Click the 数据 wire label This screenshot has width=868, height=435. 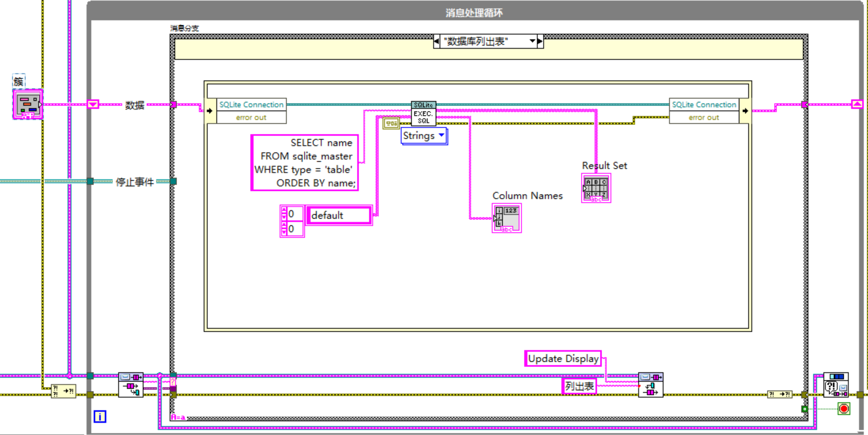[135, 105]
